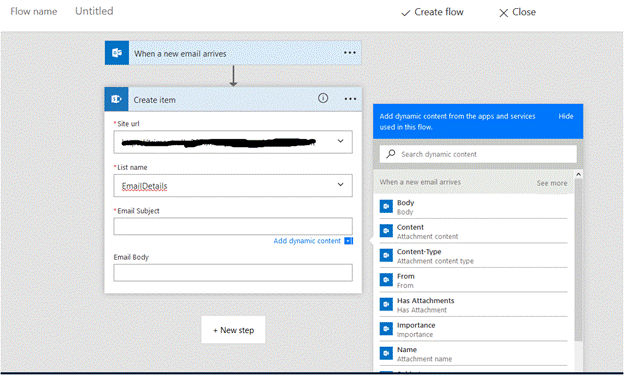624x375 pixels.
Task: Click the Content attachment icon
Action: [x=386, y=230]
